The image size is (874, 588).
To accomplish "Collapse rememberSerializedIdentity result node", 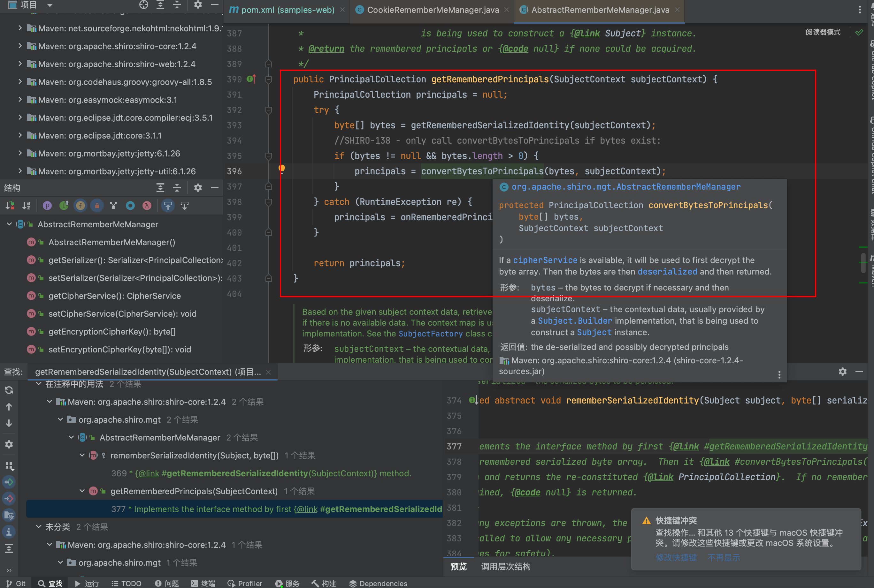I will [82, 455].
